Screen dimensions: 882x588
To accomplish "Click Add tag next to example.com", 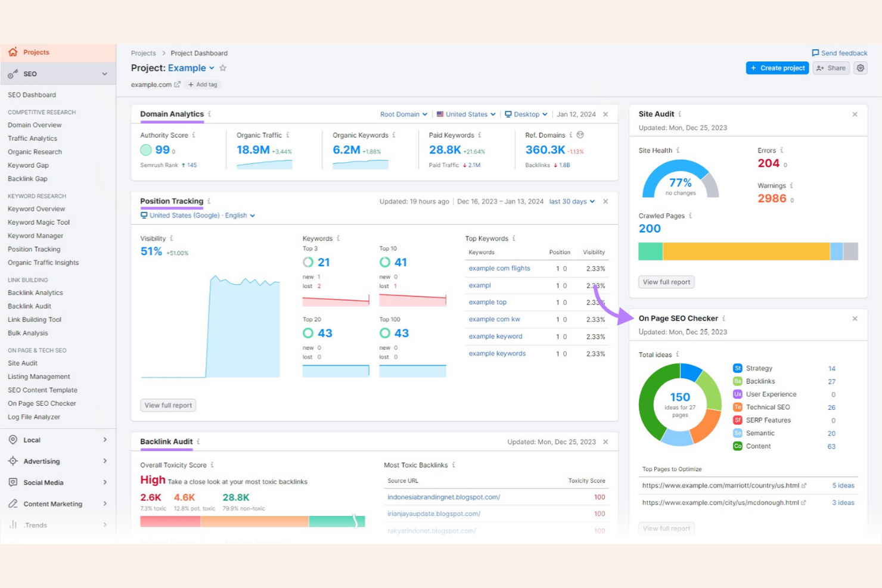I will 203,85.
